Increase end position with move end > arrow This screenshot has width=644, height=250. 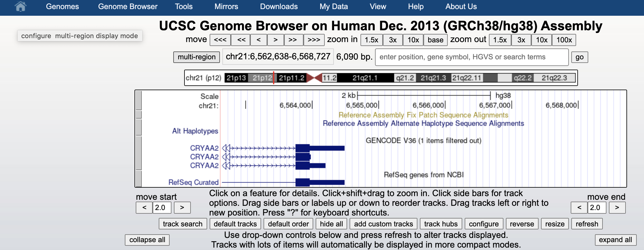pyautogui.click(x=617, y=208)
